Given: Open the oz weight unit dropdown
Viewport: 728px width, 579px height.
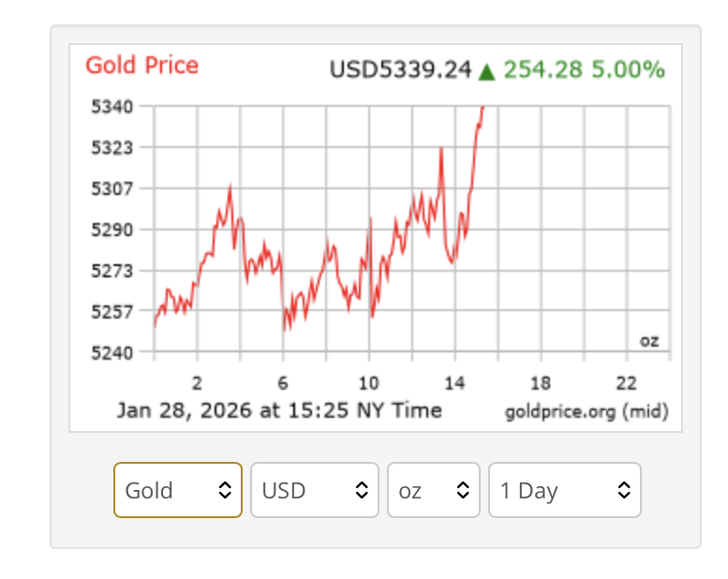Looking at the screenshot, I should (x=433, y=490).
